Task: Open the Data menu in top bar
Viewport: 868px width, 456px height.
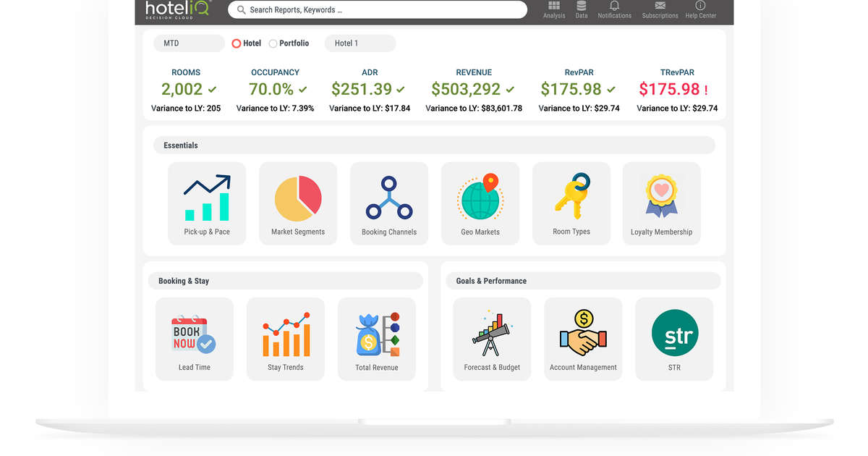Action: coord(582,9)
